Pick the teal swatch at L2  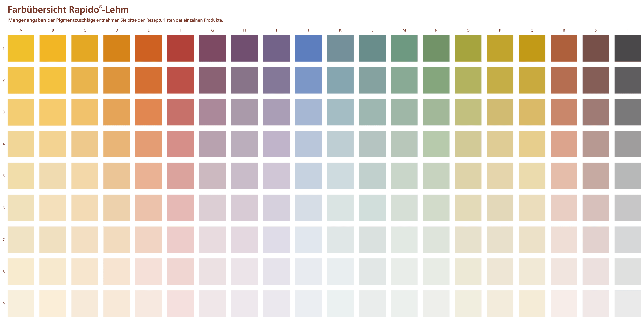pos(372,80)
